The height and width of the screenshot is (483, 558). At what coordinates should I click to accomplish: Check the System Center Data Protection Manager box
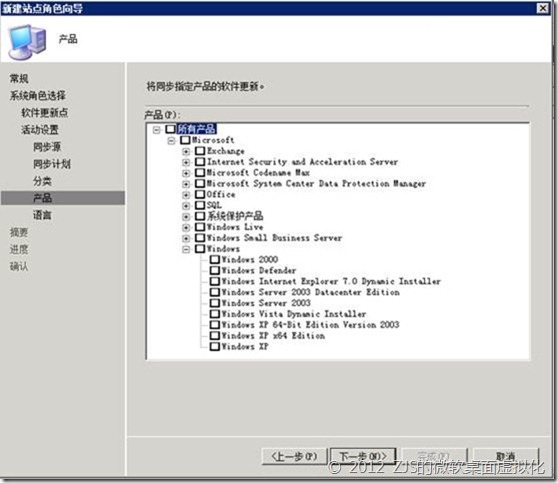(x=200, y=184)
